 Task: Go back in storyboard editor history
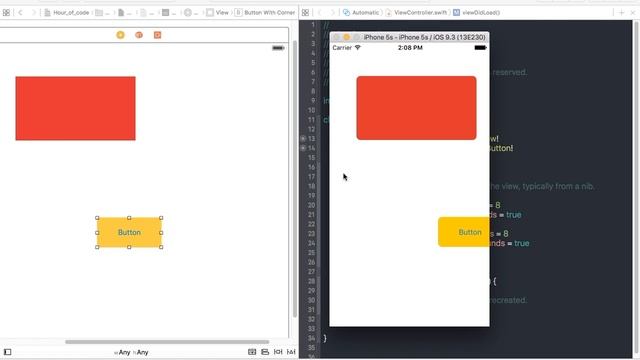click(x=20, y=13)
